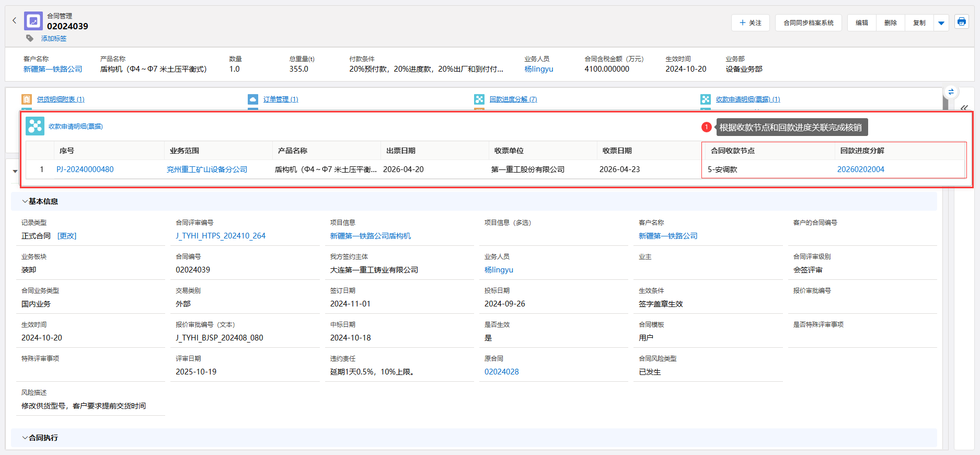Click the tag icon next to 添加标签
Screen dimensions: 980x455
click(x=30, y=38)
